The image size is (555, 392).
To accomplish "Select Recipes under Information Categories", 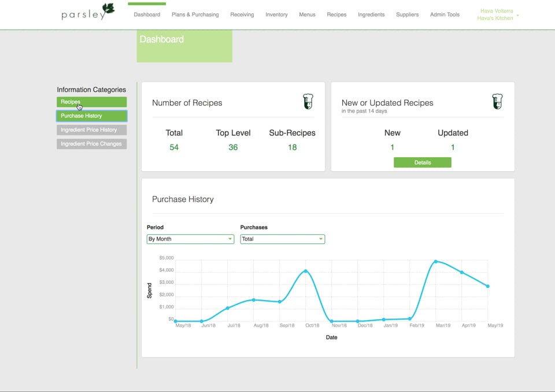I will click(x=91, y=101).
